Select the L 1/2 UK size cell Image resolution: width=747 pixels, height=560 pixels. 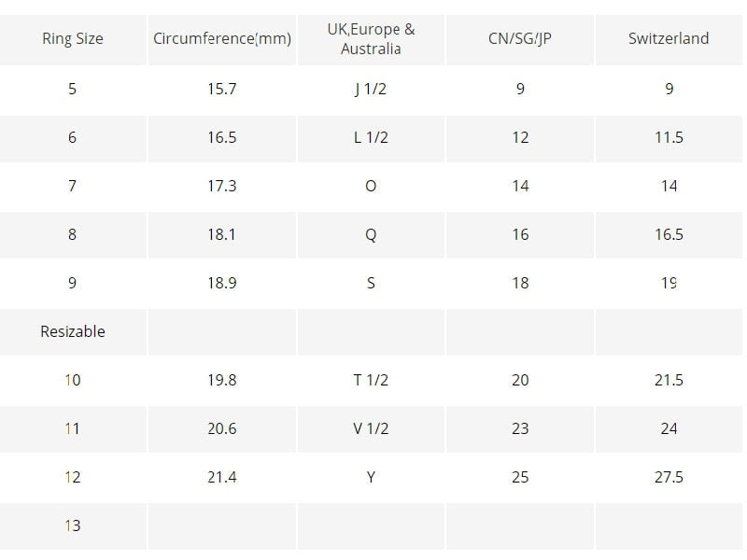[x=371, y=137]
